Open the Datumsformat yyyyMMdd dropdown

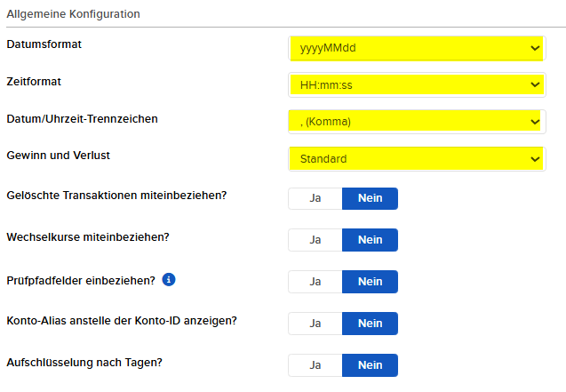417,48
